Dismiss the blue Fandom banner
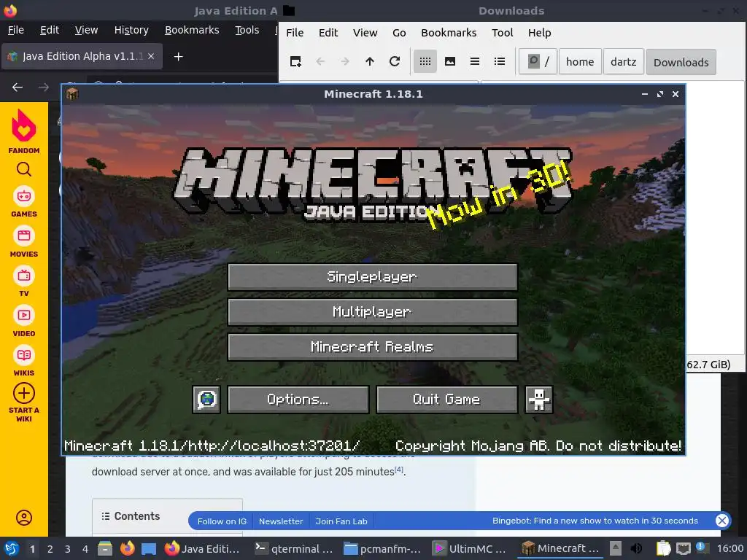 pyautogui.click(x=722, y=521)
